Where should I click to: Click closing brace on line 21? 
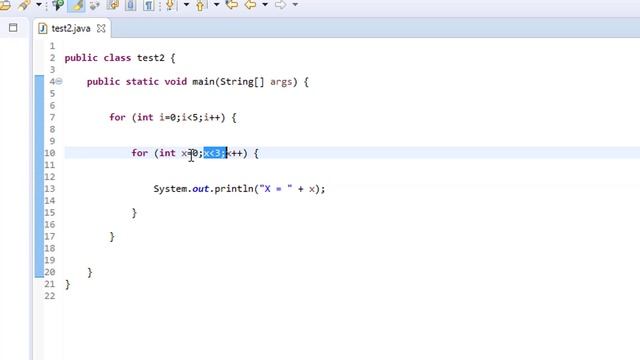tap(67, 284)
